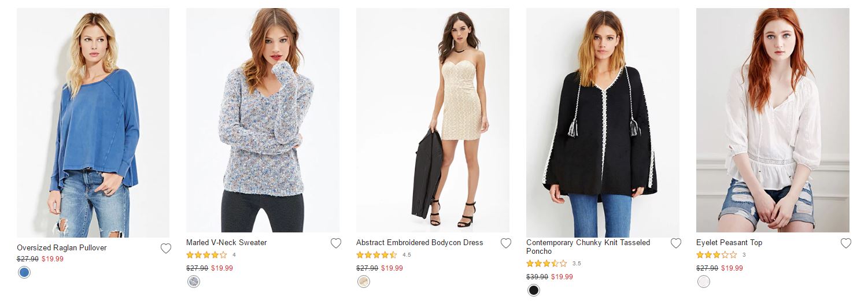Click blue raglan pullover product image
The width and height of the screenshot is (868, 307).
[93, 123]
